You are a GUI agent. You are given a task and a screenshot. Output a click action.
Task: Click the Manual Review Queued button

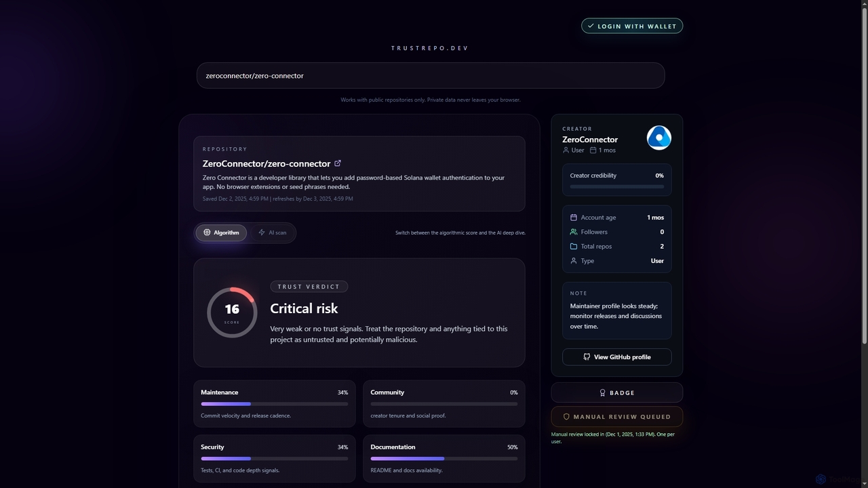(617, 417)
